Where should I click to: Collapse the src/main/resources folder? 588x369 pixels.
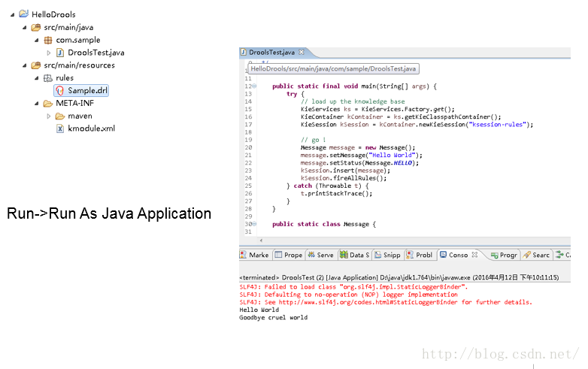[24, 65]
